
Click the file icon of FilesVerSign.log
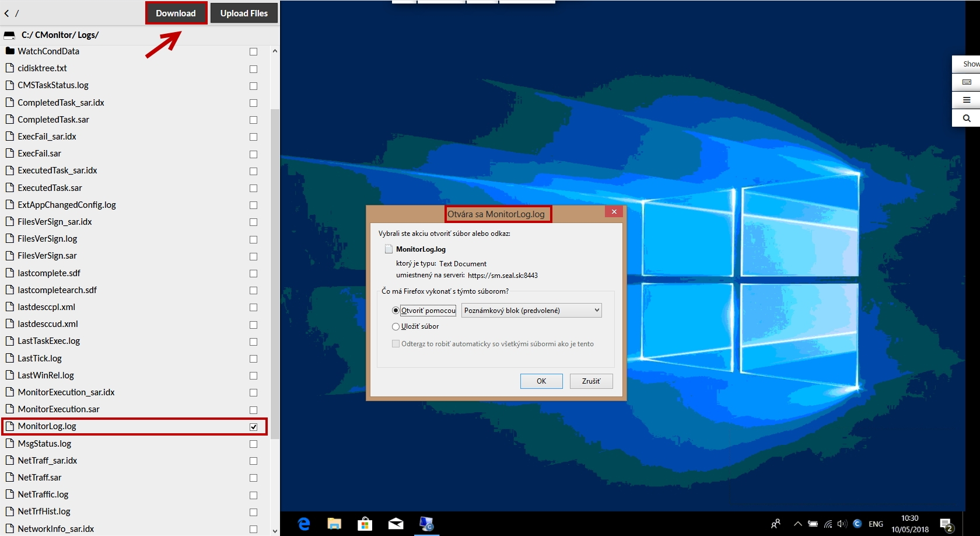point(9,238)
